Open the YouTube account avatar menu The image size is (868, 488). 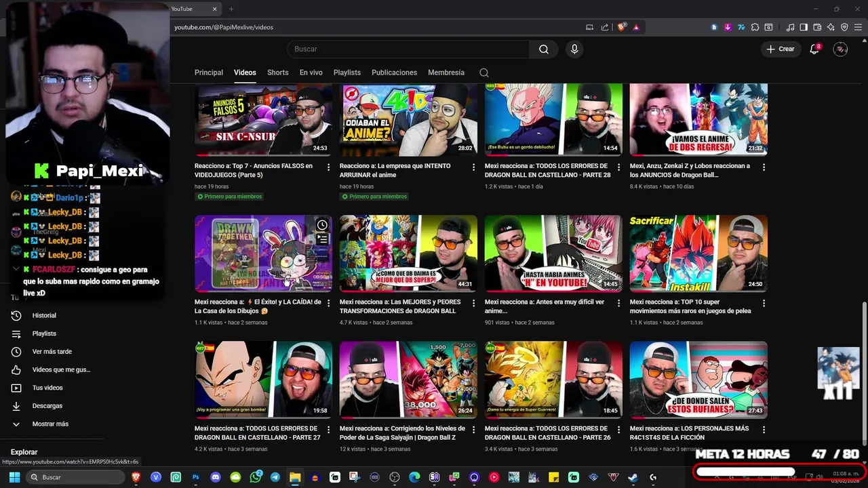(x=840, y=49)
